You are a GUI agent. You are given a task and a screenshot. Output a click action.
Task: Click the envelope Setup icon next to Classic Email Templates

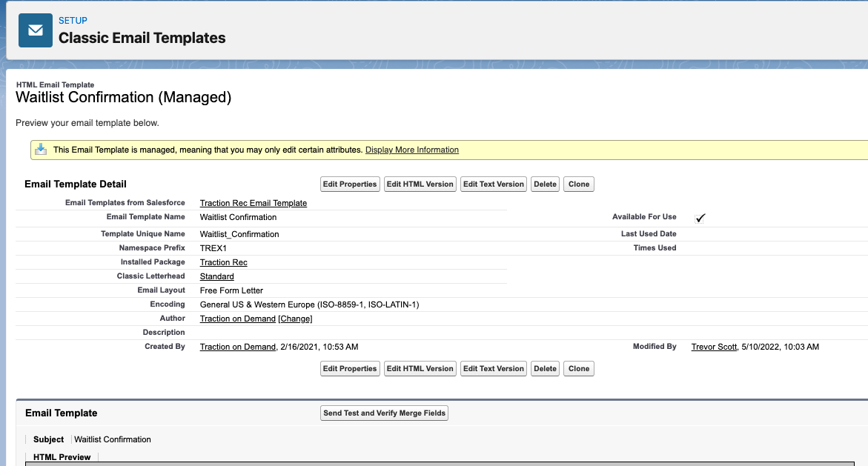tap(35, 30)
